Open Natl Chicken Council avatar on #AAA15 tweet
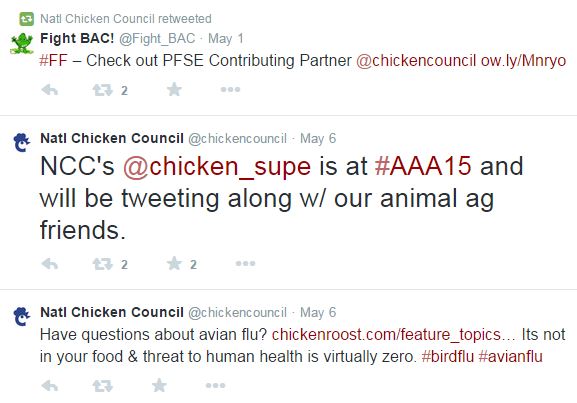This screenshot has height=403, width=577. (22, 142)
